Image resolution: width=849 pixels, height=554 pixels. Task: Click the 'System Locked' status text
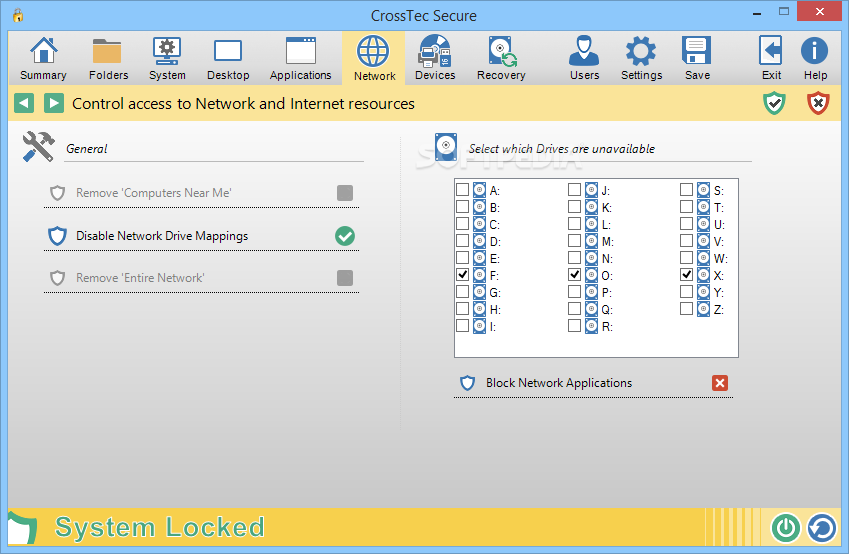(x=160, y=527)
